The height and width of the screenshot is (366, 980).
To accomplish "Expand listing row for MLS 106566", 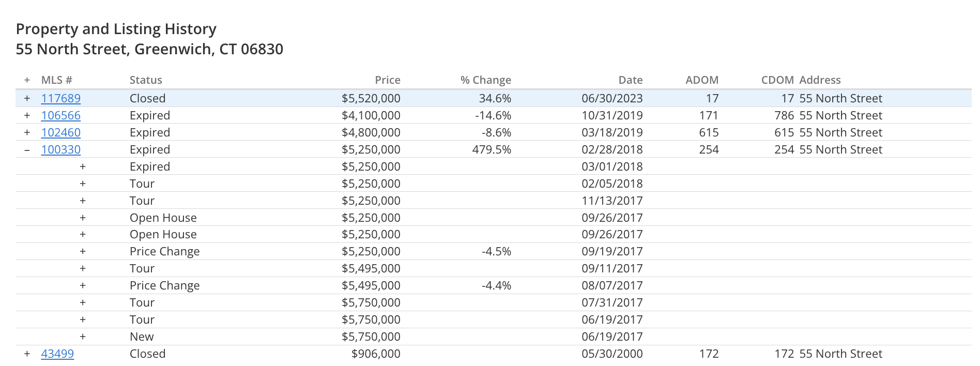I will (x=27, y=115).
